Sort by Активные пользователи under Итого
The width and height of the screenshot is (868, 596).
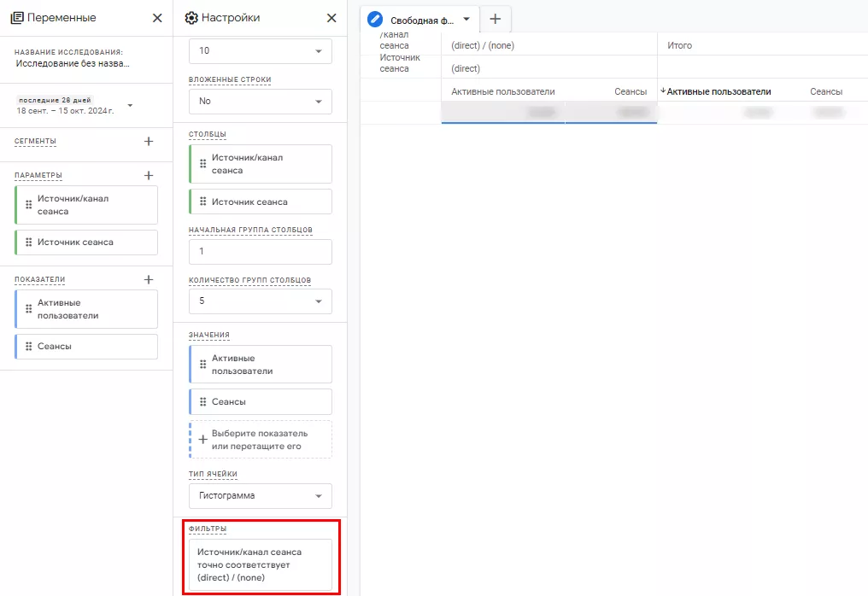[718, 92]
